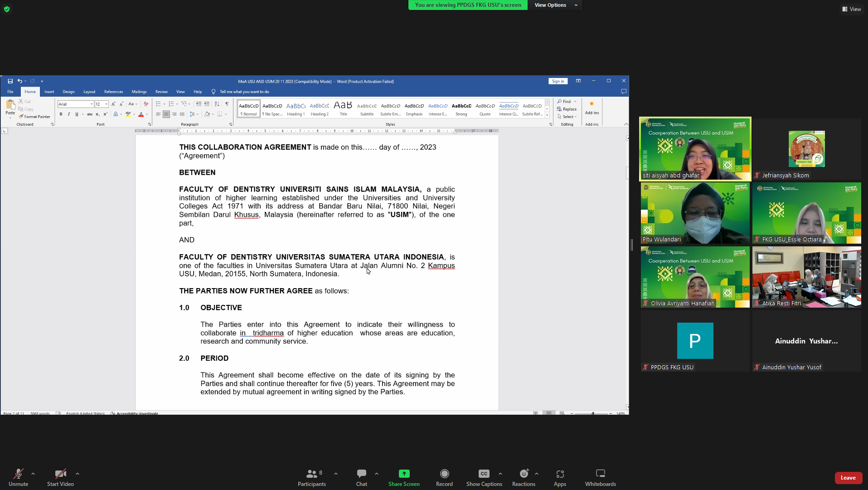The width and height of the screenshot is (868, 490).
Task: Increase paragraph indent
Action: coord(207,104)
